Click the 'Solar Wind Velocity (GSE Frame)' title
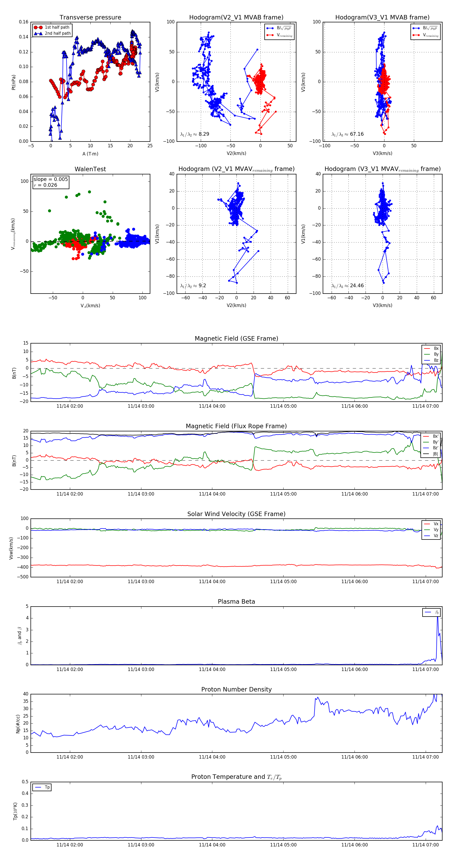 coord(236,514)
